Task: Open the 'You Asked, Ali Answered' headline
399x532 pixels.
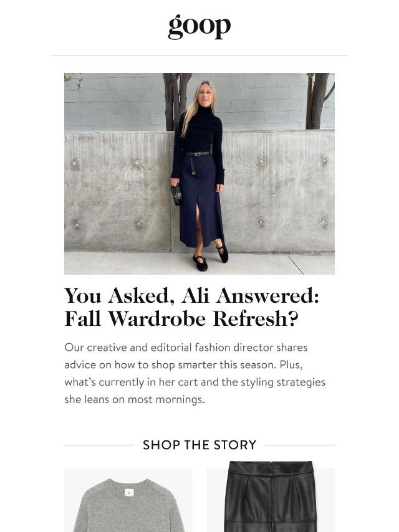Action: click(x=191, y=295)
